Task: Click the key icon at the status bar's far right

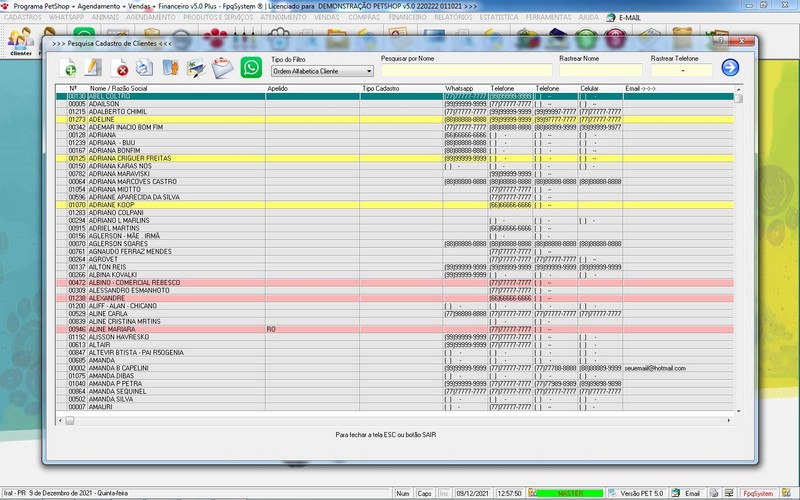Action: point(784,493)
